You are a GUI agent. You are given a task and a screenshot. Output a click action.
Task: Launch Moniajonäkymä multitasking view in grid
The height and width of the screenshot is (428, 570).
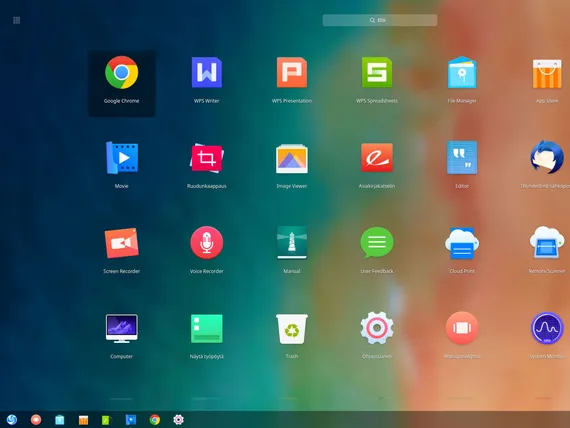(462, 328)
